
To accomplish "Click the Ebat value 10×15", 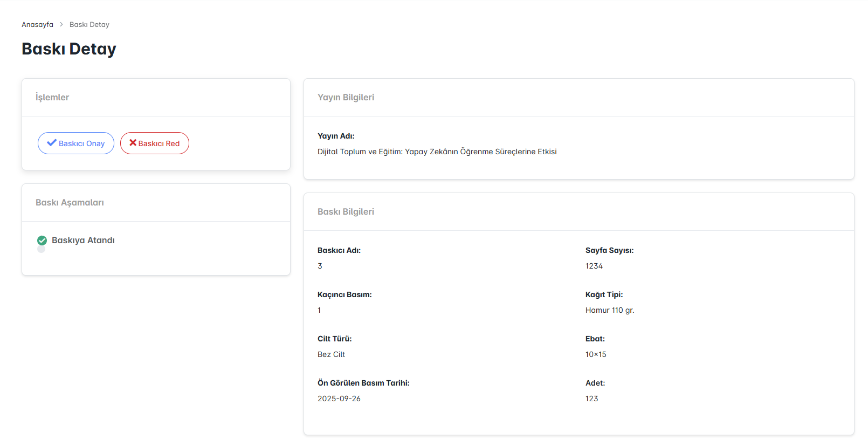I will tap(596, 354).
